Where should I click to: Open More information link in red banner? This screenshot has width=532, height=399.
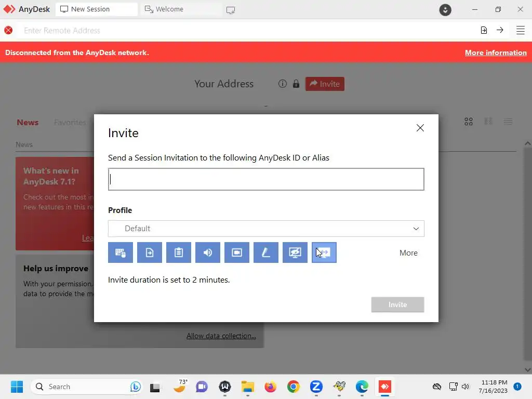tap(496, 52)
